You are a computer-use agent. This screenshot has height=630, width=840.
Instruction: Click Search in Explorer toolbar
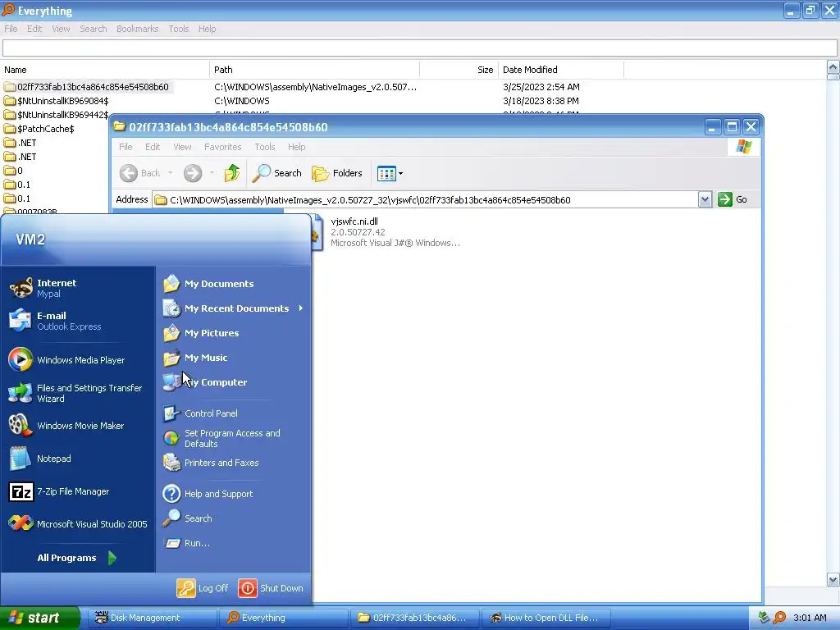277,173
